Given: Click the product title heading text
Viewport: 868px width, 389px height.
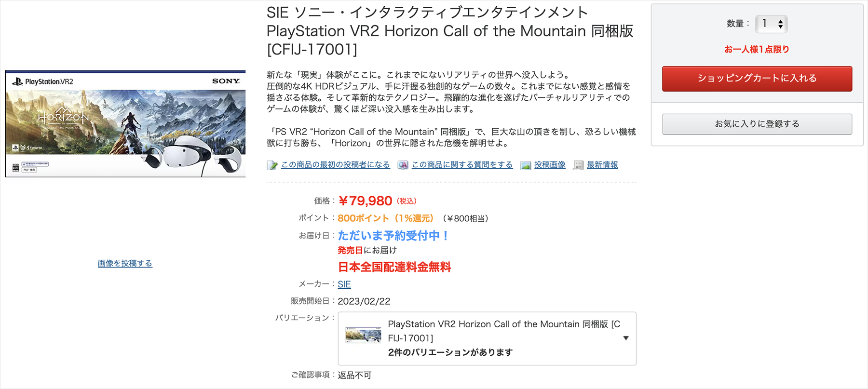Looking at the screenshot, I should tap(449, 31).
